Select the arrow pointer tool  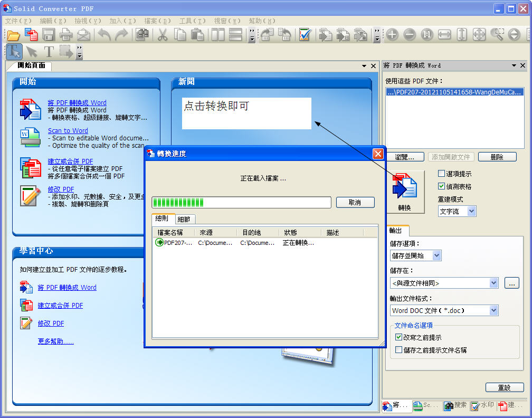pos(32,52)
